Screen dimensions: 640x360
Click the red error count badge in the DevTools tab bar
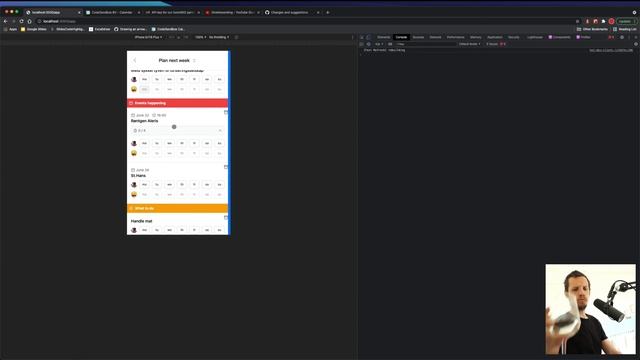pyautogui.click(x=611, y=37)
